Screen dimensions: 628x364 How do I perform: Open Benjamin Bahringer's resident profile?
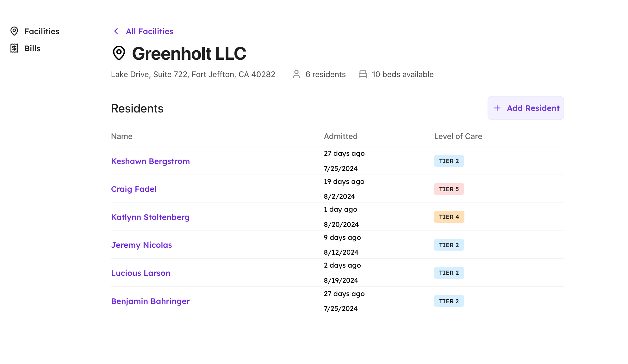click(x=150, y=301)
